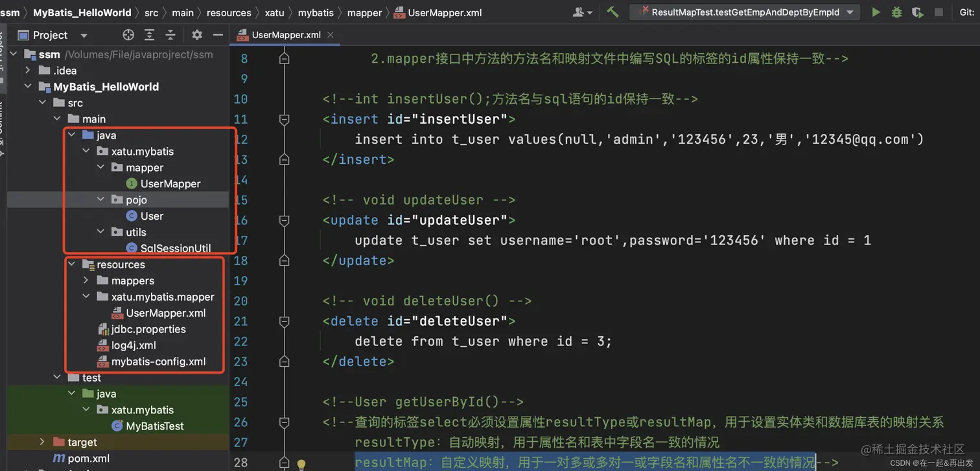Viewport: 980px width, 471px height.
Task: Expand the target folder arrow
Action: point(42,442)
